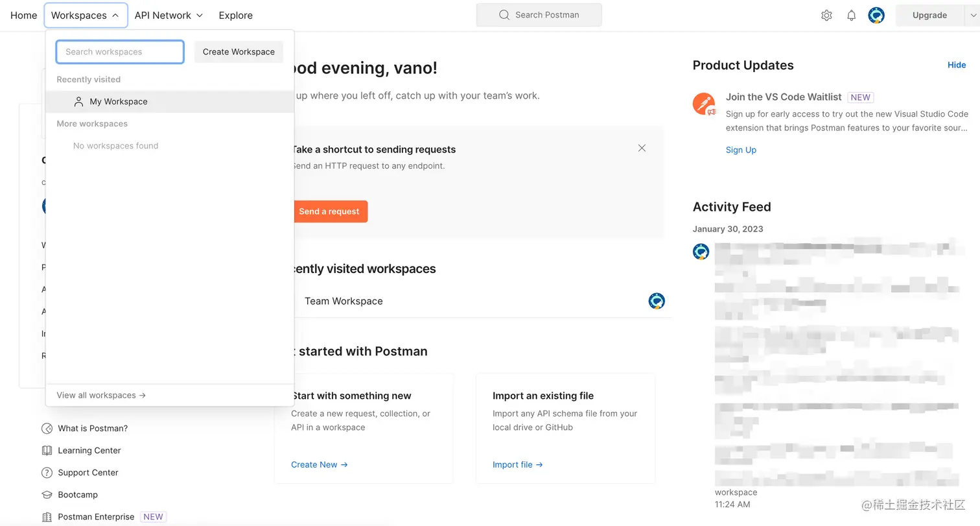
Task: Click the Learning Center book icon
Action: tap(47, 451)
